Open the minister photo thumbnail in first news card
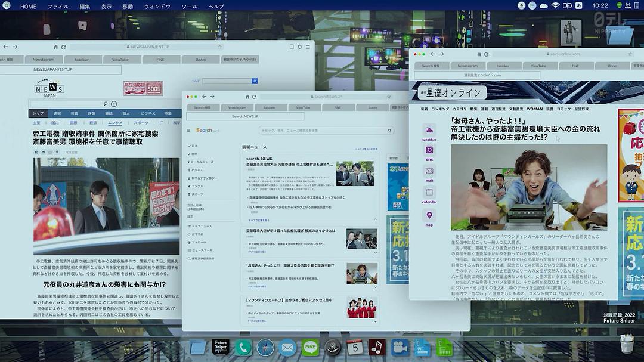644x362 pixels. 355,174
